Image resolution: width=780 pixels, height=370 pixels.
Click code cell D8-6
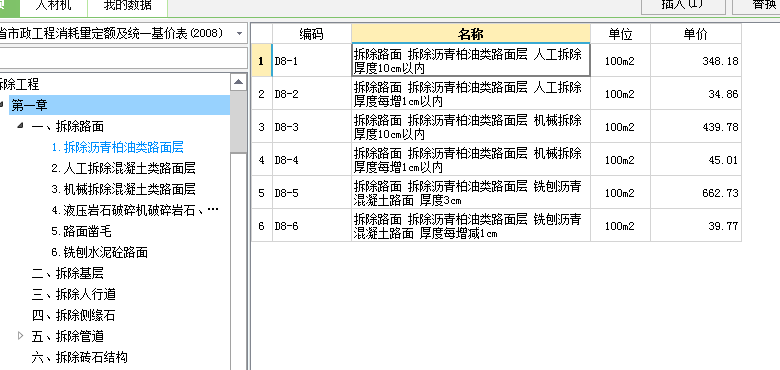[x=312, y=226]
